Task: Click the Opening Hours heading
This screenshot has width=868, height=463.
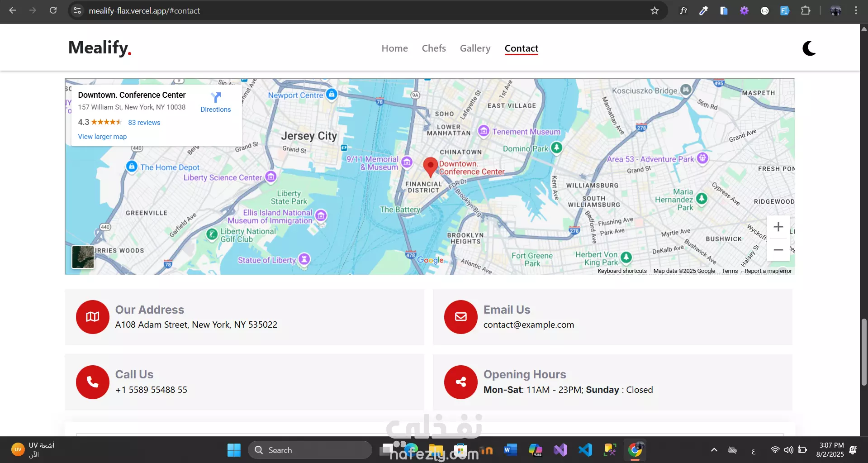Action: (525, 374)
